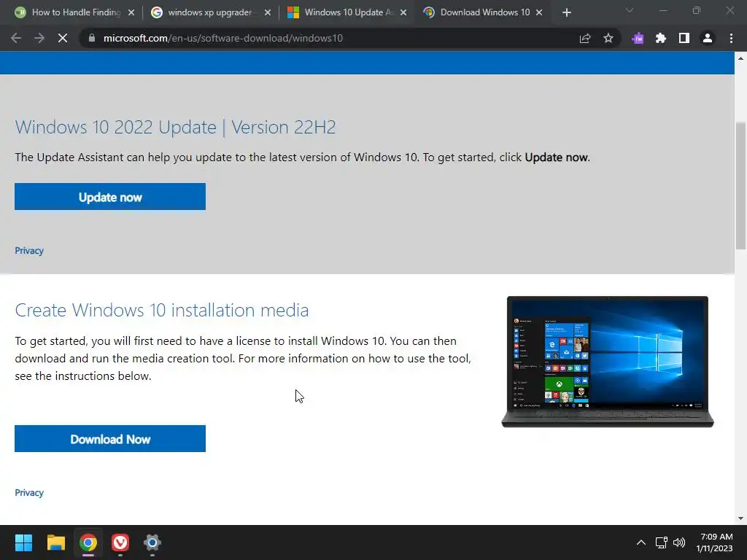Open the Extensions puzzle icon
The width and height of the screenshot is (747, 560).
coord(661,38)
